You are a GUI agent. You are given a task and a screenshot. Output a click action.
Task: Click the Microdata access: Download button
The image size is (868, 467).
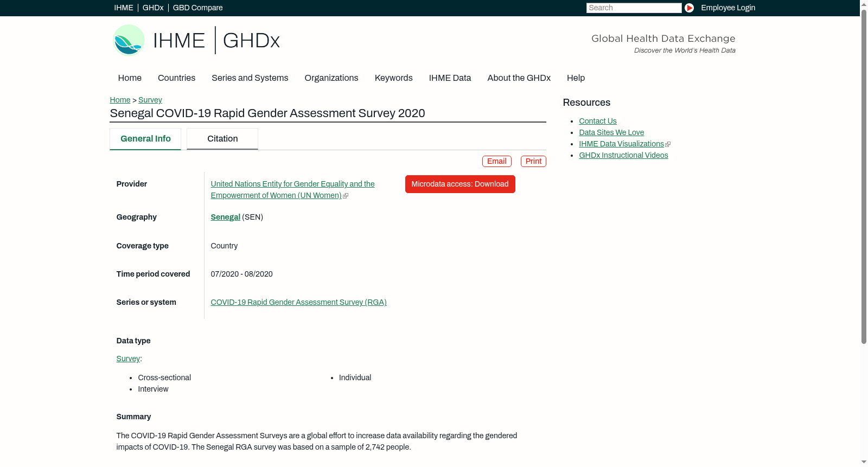pos(460,184)
